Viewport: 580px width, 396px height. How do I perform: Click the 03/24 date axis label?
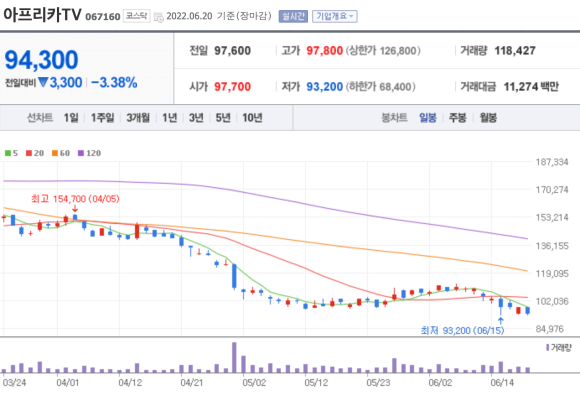(x=14, y=382)
